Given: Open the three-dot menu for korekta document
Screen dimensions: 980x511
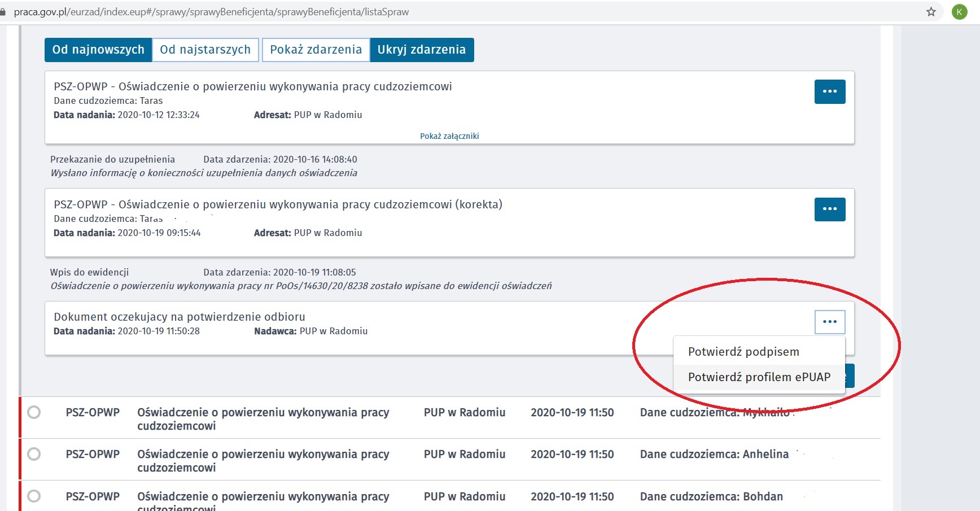Looking at the screenshot, I should pyautogui.click(x=829, y=209).
